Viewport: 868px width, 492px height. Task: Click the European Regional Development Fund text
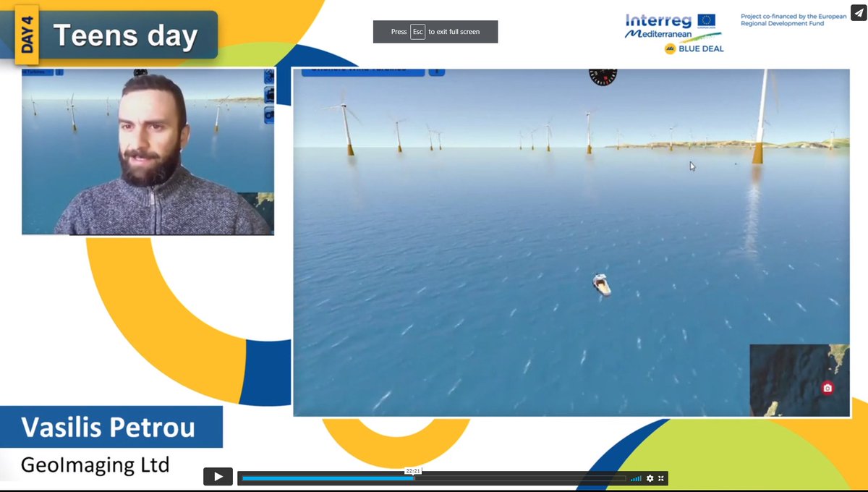(x=793, y=20)
